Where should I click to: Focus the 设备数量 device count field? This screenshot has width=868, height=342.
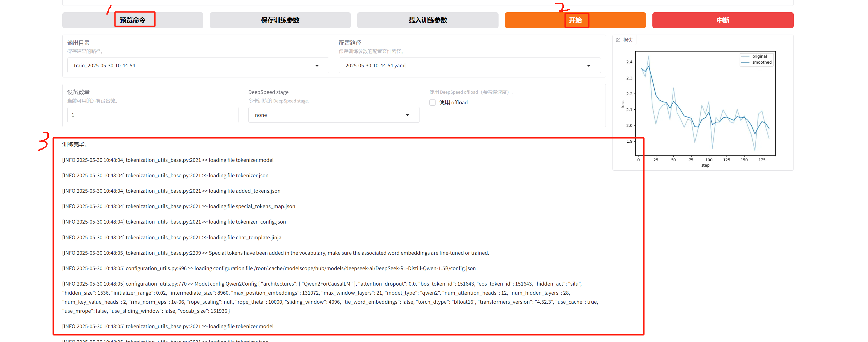point(153,115)
